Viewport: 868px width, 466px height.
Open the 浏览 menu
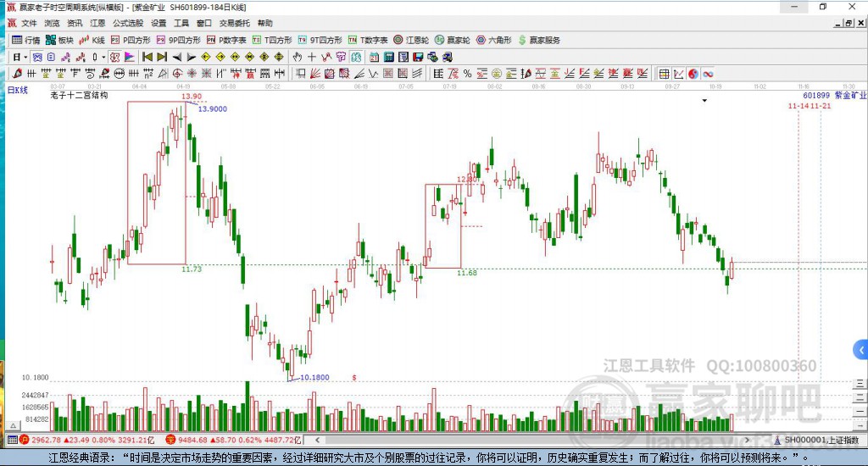tap(52, 23)
